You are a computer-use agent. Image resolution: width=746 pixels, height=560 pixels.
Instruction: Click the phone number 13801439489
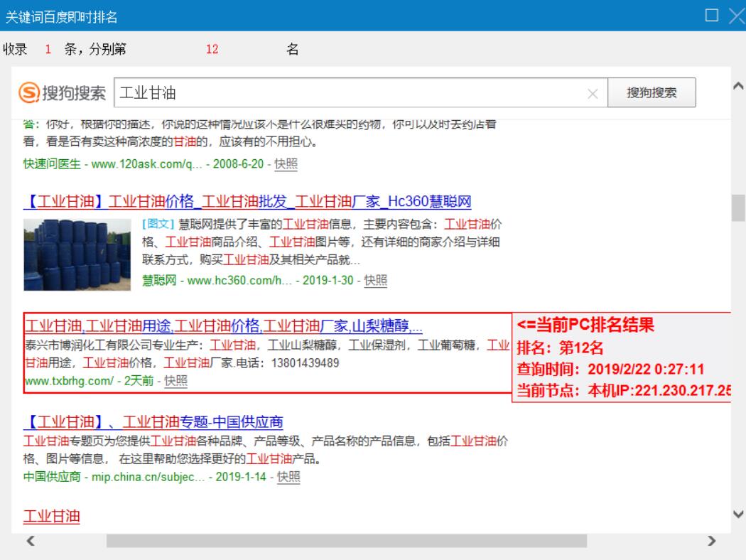pyautogui.click(x=305, y=363)
